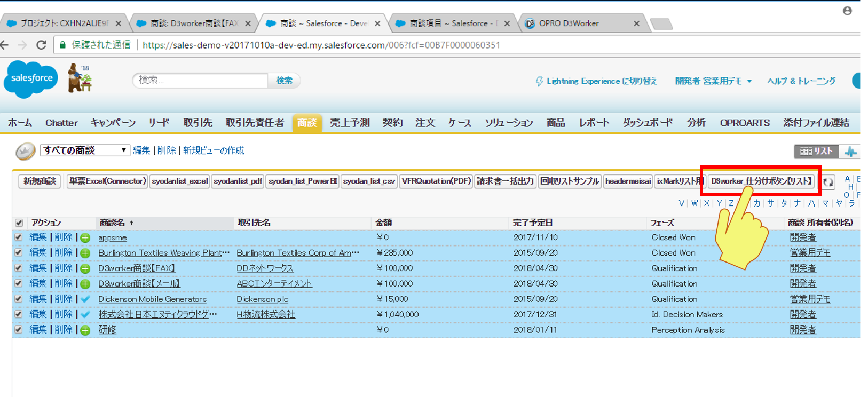Image resolution: width=868 pixels, height=397 pixels.
Task: Uncheck the D3worker商談【メール】 row checkbox
Action: tap(19, 284)
